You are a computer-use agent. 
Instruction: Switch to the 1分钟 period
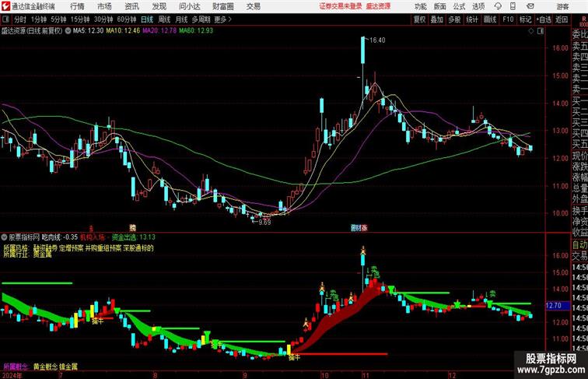pyautogui.click(x=39, y=19)
